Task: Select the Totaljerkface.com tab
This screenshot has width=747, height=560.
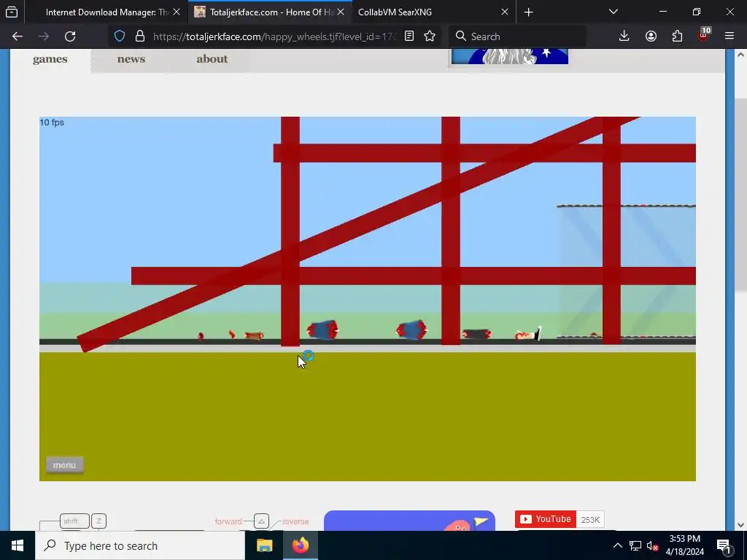Action: (x=270, y=12)
